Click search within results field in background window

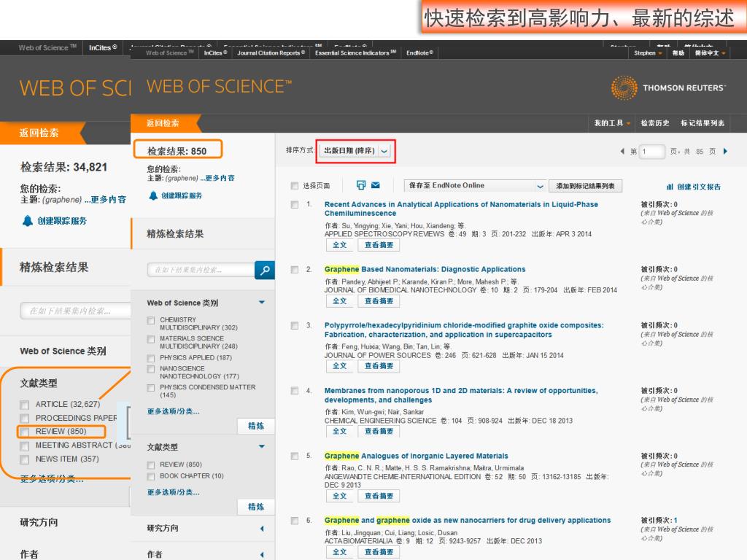75,311
